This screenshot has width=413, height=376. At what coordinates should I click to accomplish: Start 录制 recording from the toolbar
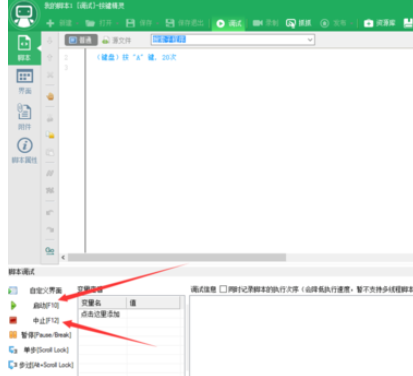(265, 23)
